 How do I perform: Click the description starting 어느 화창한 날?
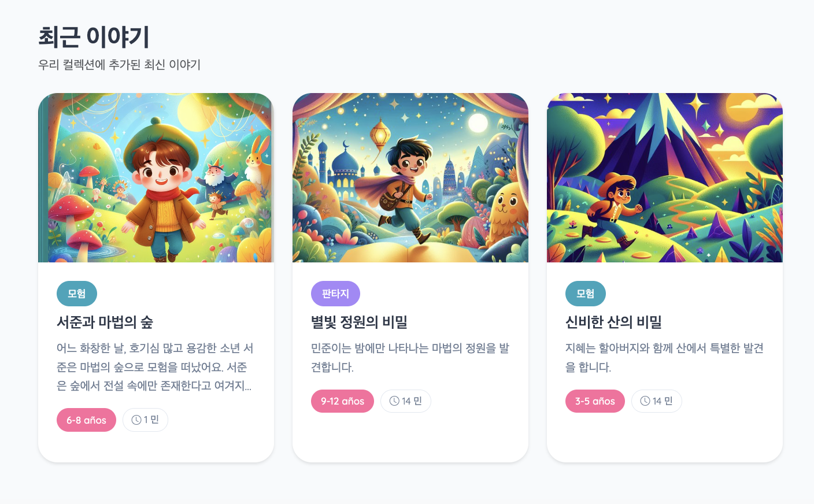pos(155,367)
